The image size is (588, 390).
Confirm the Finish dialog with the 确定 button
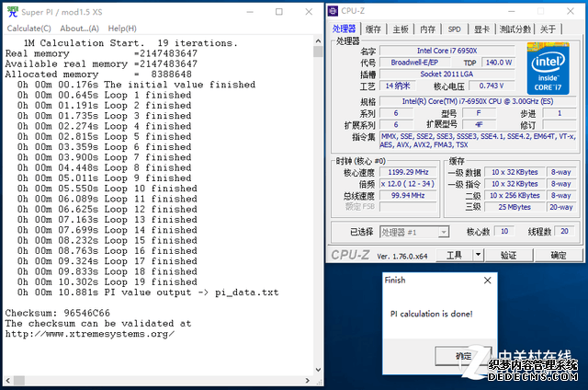click(x=463, y=355)
